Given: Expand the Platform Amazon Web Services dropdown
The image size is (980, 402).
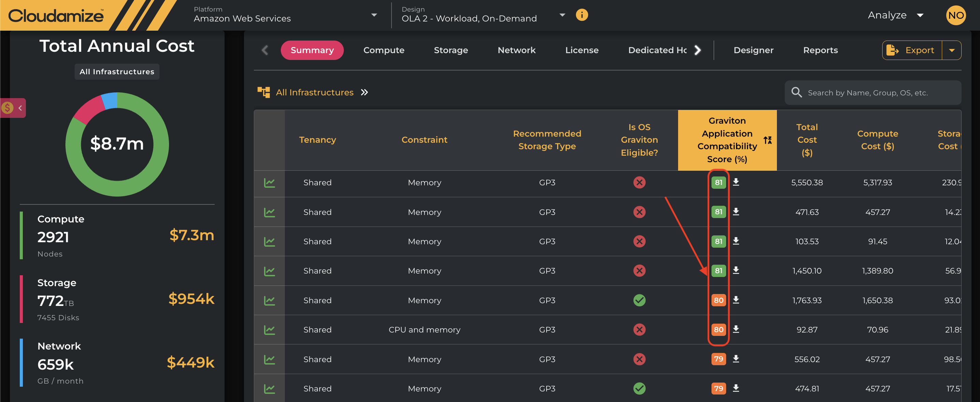Looking at the screenshot, I should click(x=374, y=15).
